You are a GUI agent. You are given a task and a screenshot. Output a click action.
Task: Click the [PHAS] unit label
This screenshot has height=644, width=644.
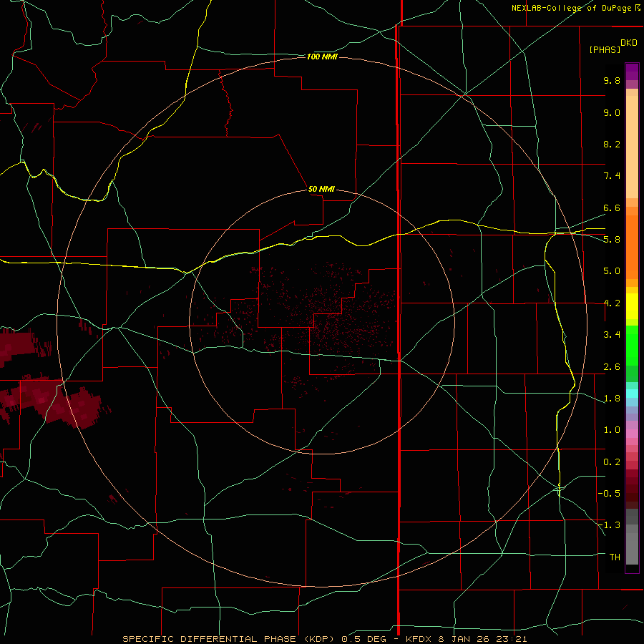click(x=605, y=49)
